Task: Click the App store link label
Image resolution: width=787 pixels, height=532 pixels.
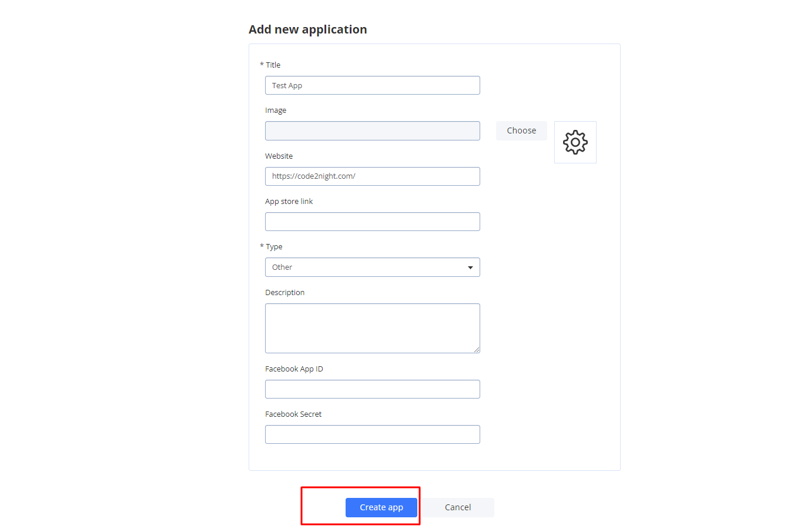Action: 289,202
